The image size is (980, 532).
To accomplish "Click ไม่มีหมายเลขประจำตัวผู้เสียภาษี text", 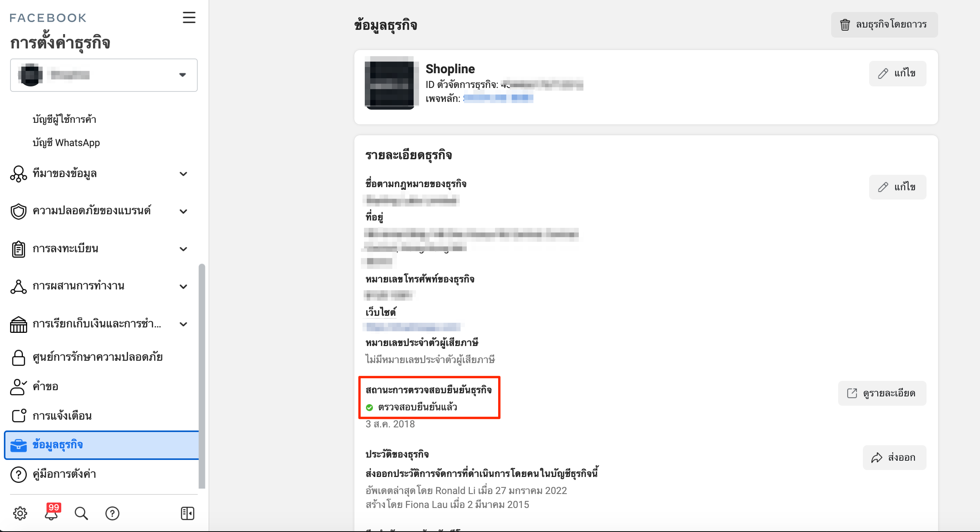I will (x=430, y=359).
